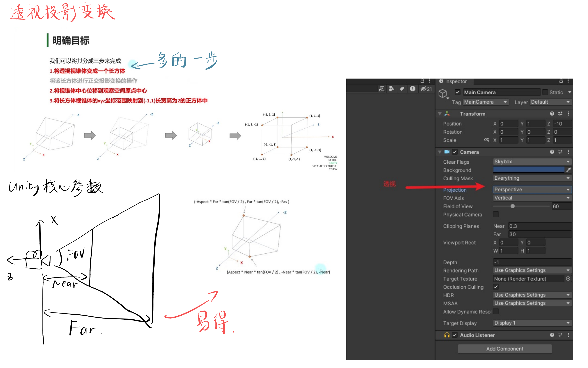Enable the Physical Camera checkbox
The height and width of the screenshot is (368, 588).
click(496, 214)
